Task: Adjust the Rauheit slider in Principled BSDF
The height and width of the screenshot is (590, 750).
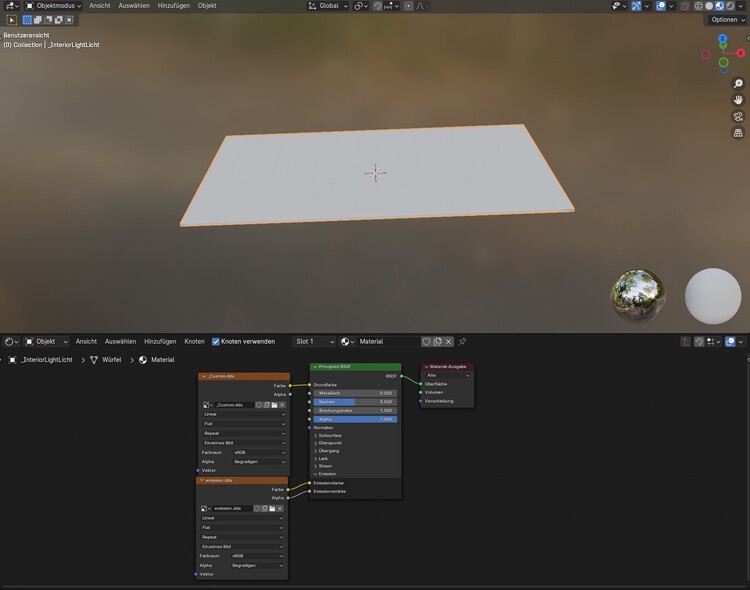Action: click(x=354, y=402)
